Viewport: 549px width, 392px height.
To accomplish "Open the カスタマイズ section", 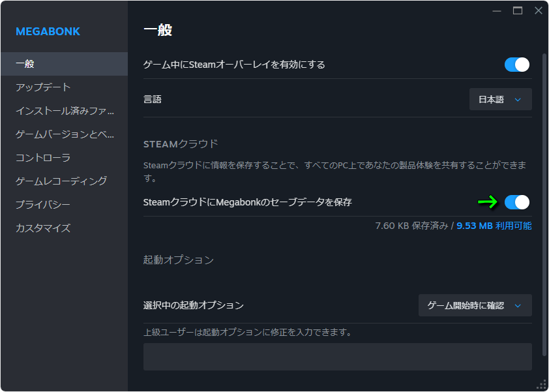I will [43, 228].
